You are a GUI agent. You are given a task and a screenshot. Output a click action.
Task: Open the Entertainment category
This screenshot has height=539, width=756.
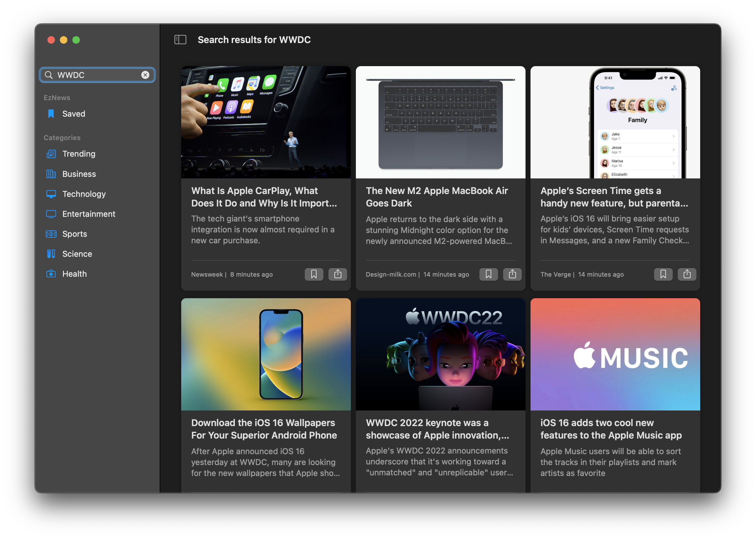(x=89, y=214)
